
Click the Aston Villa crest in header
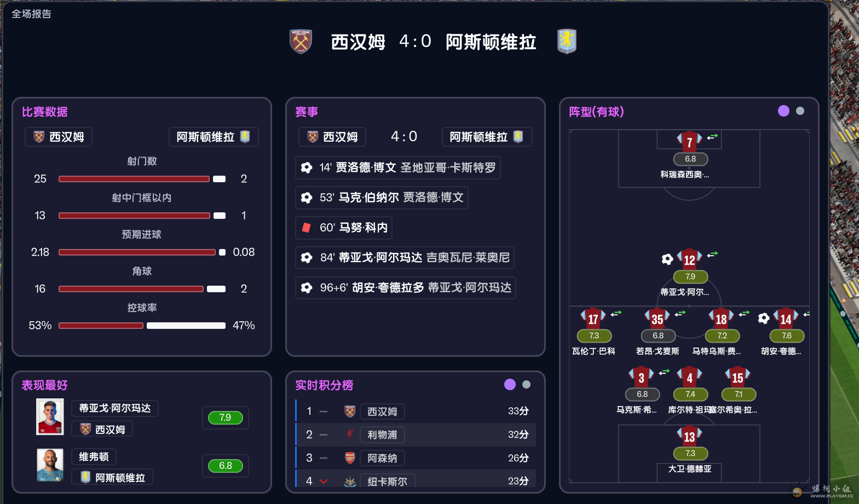[x=567, y=42]
